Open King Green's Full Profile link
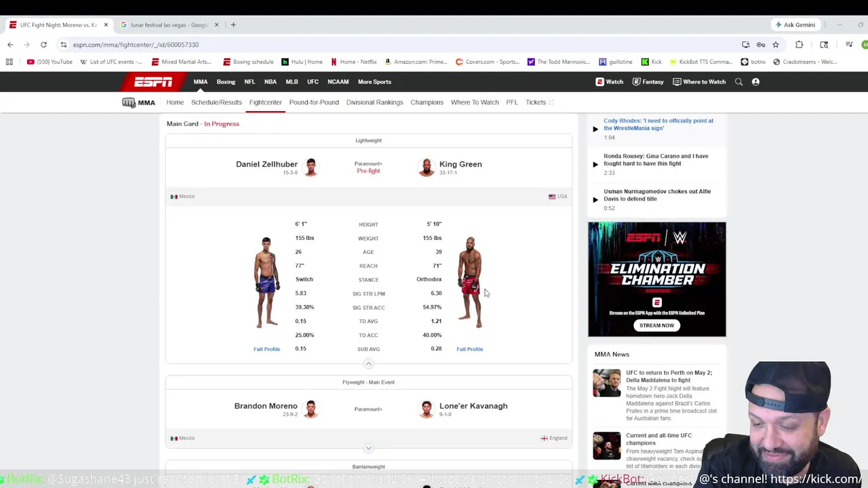This screenshot has height=488, width=868. [470, 349]
